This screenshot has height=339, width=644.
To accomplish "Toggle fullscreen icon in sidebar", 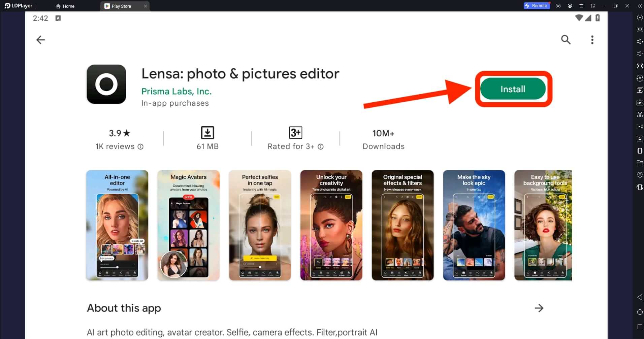I will [640, 66].
